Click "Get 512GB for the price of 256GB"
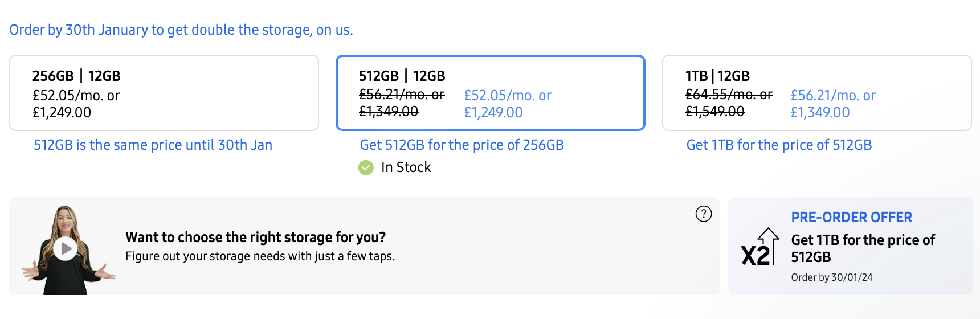Image resolution: width=980 pixels, height=319 pixels. coord(462,145)
